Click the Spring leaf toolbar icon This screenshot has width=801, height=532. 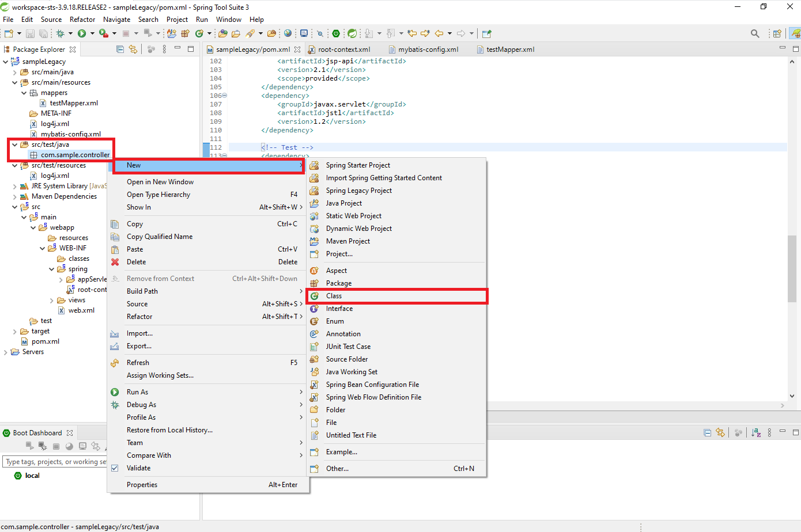click(x=352, y=33)
